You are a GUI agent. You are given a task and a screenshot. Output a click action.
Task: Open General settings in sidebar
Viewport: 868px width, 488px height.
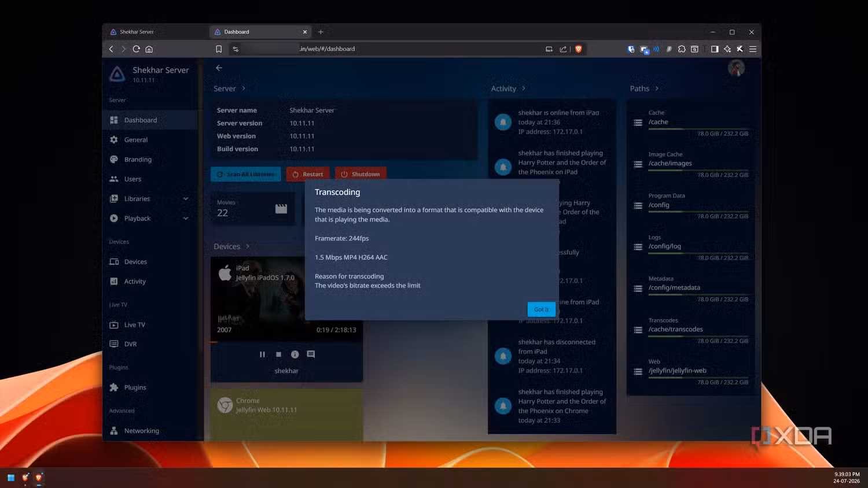[153, 139]
